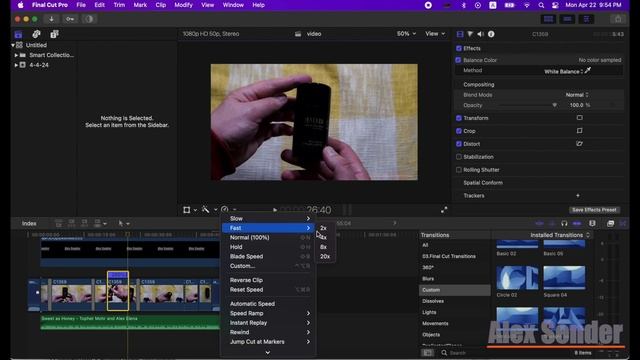Show the photos and audio sidebar

click(36, 34)
